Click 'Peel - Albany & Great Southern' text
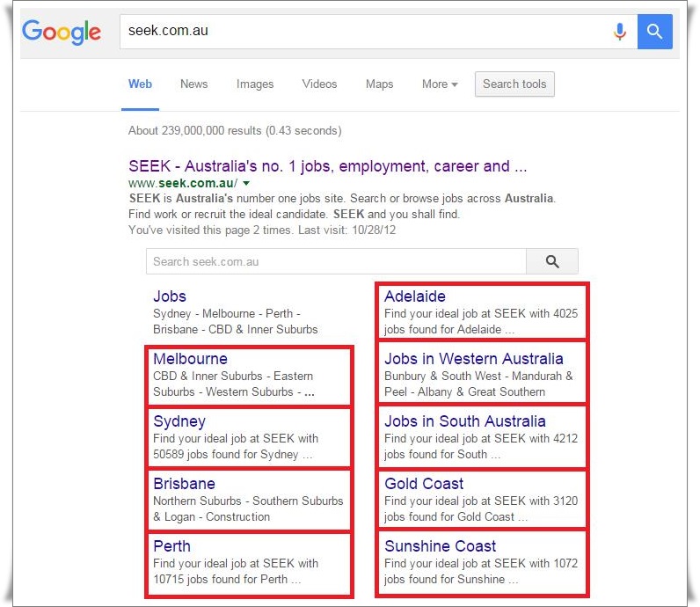This screenshot has width=700, height=607. pyautogui.click(x=464, y=391)
